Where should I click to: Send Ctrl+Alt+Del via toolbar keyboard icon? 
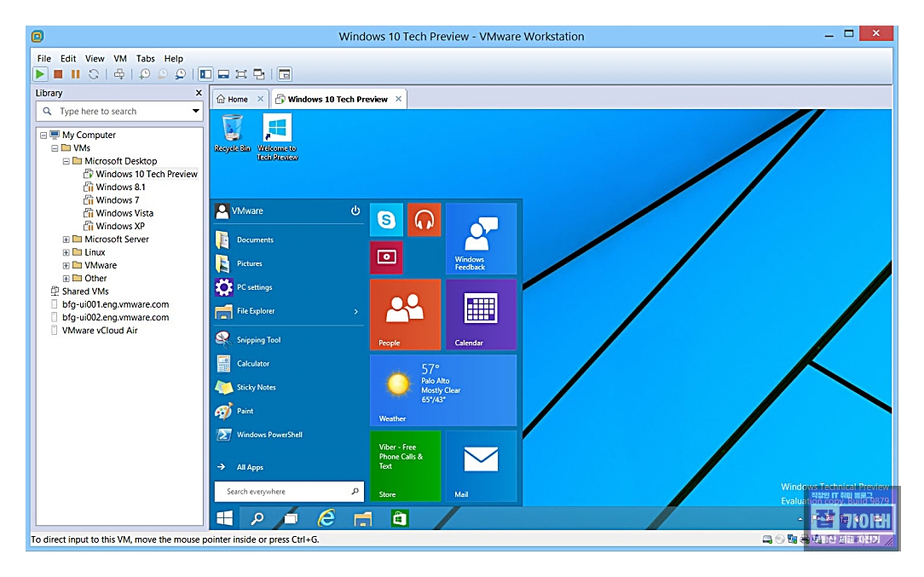pos(119,74)
